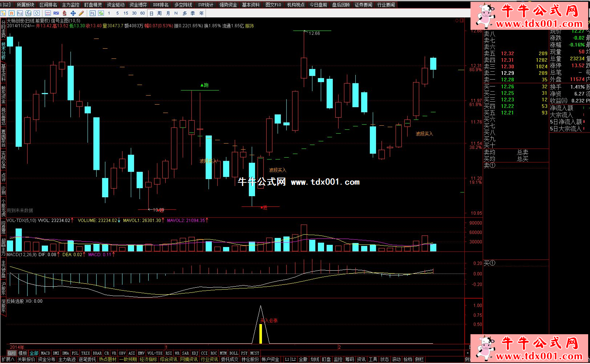This screenshot has height=364, width=590.
Task: Click the F5 chart switch icon
Action: [92, 13]
